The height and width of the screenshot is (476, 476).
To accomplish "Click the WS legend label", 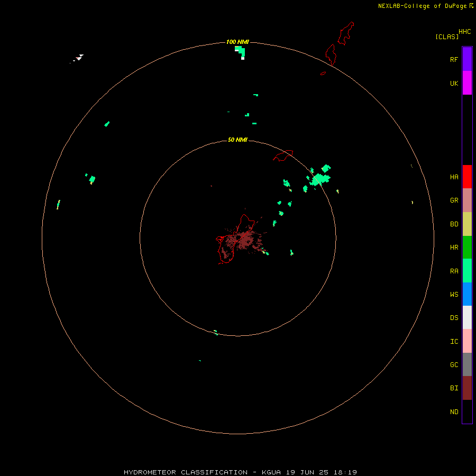I will (454, 294).
